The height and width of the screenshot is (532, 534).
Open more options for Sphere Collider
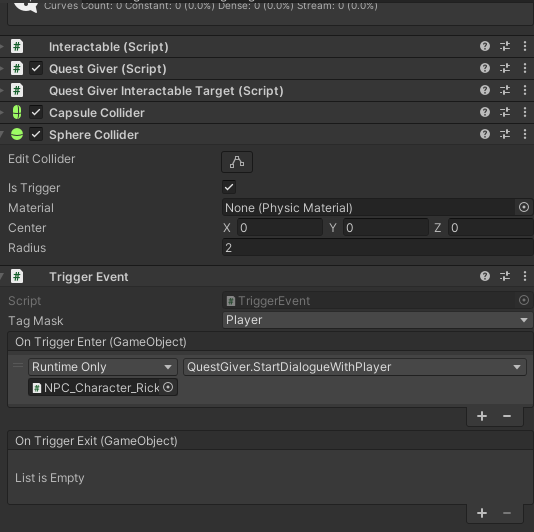525,134
